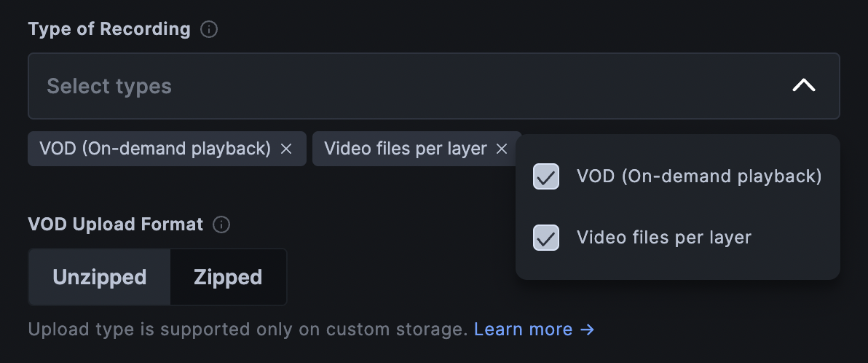
Task: Click empty space at bottom of options popup
Action: pyautogui.click(x=677, y=268)
